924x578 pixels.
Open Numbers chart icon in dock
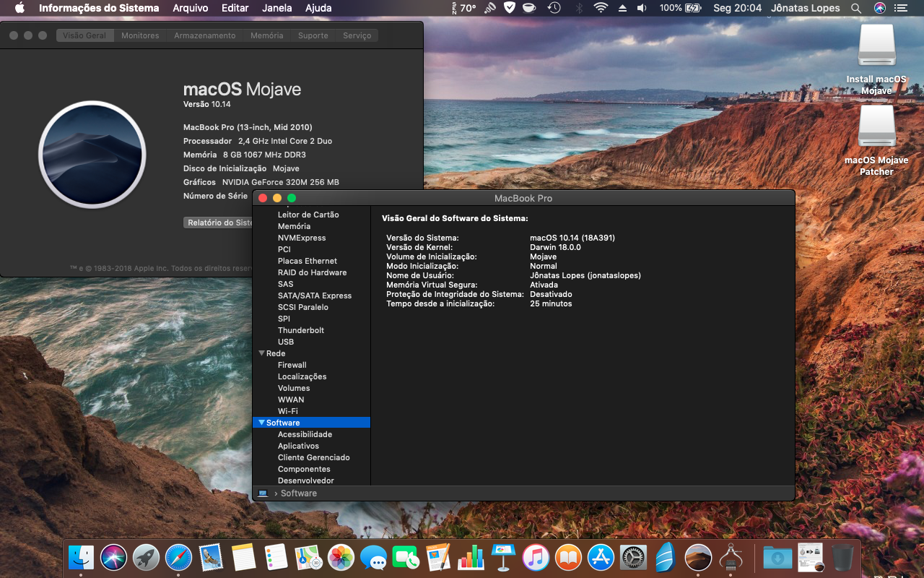tap(471, 557)
